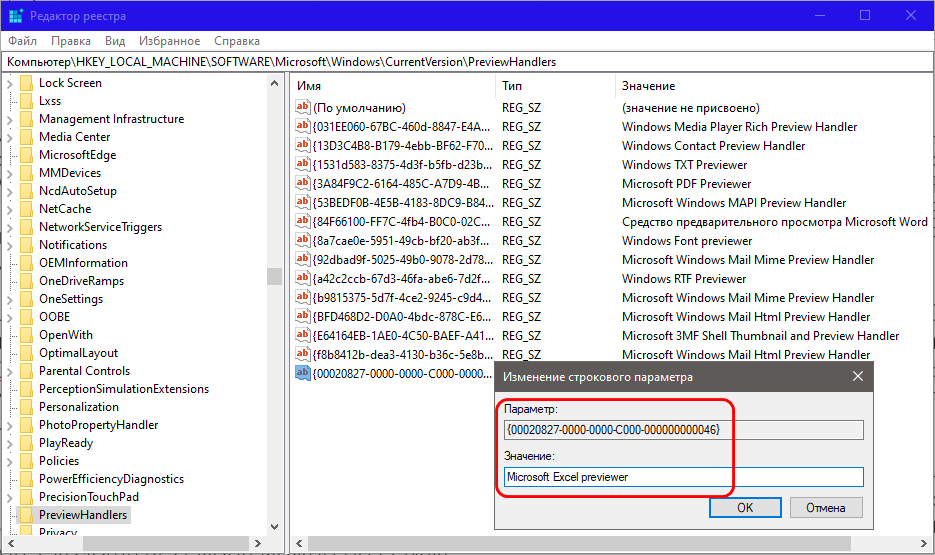
Task: Select the PlayReady tree item
Action: click(66, 443)
